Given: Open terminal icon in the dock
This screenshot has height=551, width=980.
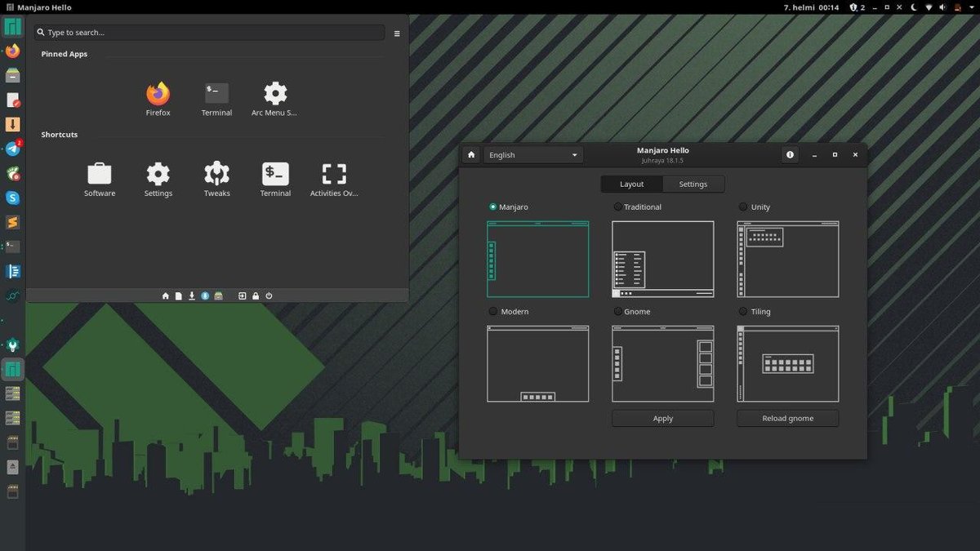Looking at the screenshot, I should (x=12, y=246).
